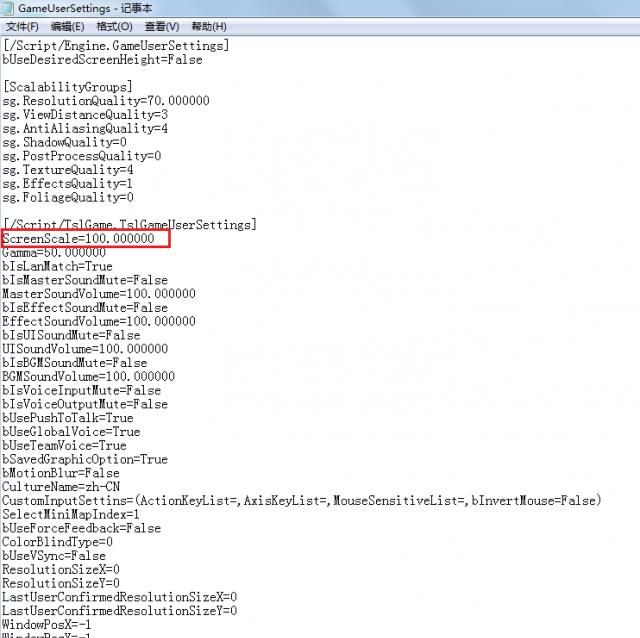Click bIsBGMSoundMute=False line

(x=75, y=363)
